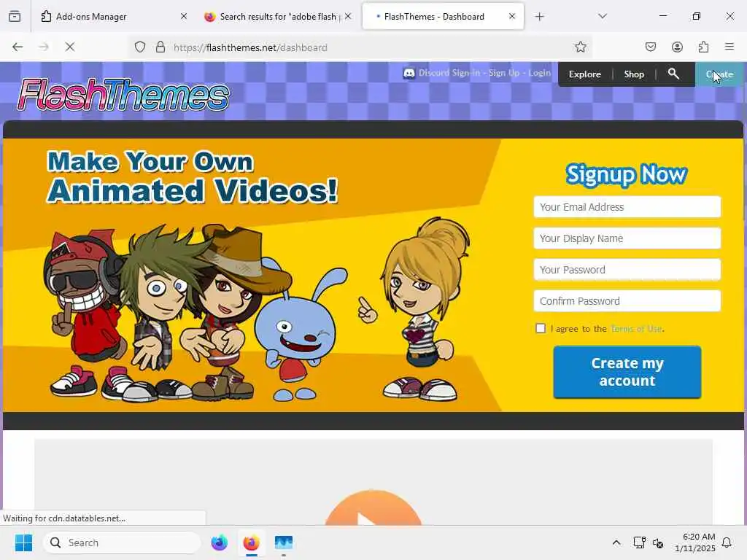Click the blue Firefox-style icon in the taskbar
This screenshot has width=747, height=560.
point(219,542)
